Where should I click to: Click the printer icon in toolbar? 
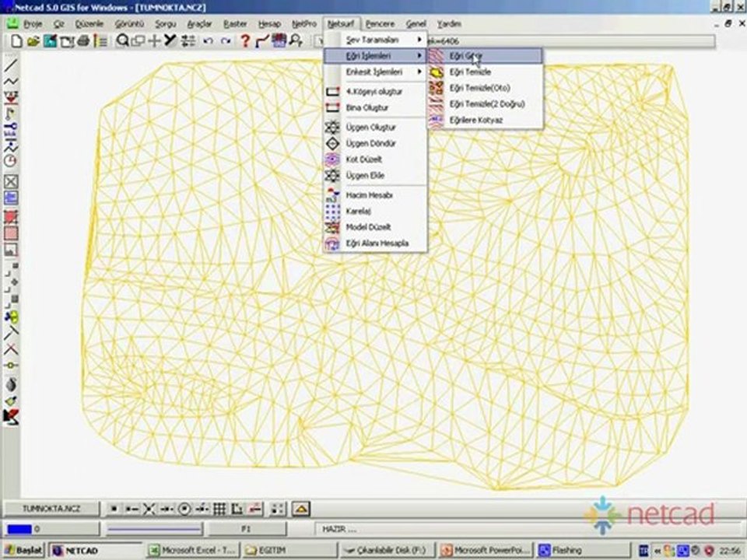83,41
